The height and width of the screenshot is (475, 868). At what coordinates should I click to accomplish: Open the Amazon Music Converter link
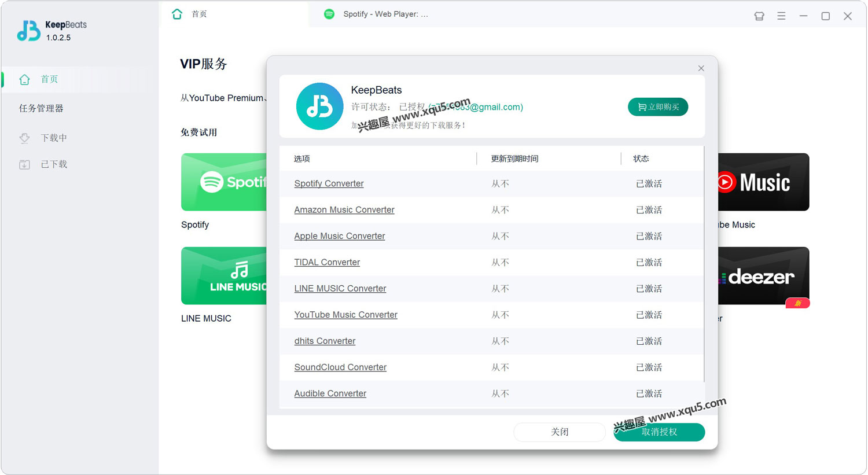click(x=344, y=210)
